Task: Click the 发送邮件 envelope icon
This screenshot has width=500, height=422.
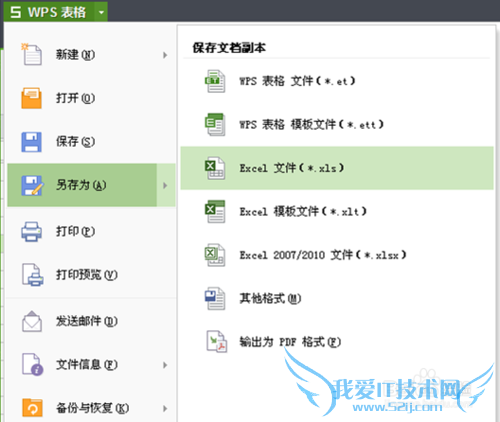Action: (x=32, y=321)
